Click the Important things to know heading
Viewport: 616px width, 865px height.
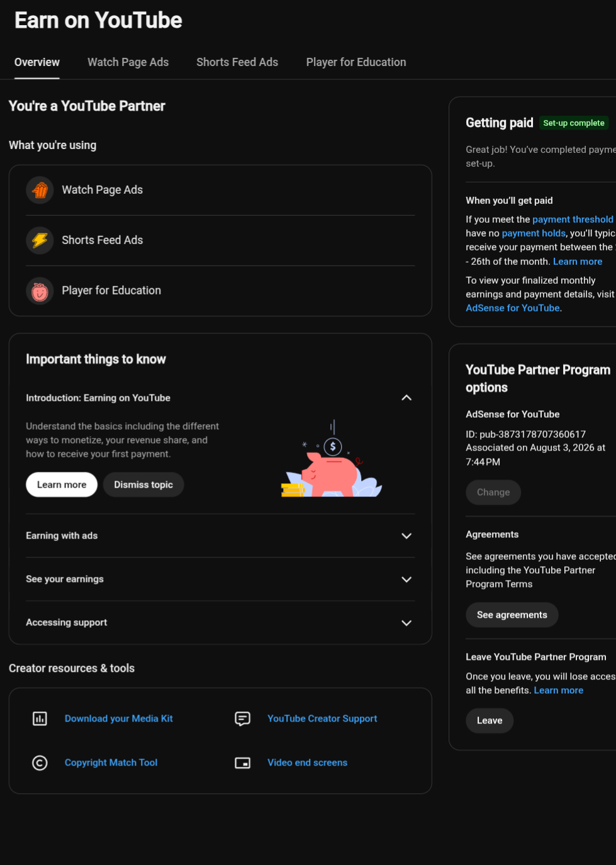click(96, 359)
